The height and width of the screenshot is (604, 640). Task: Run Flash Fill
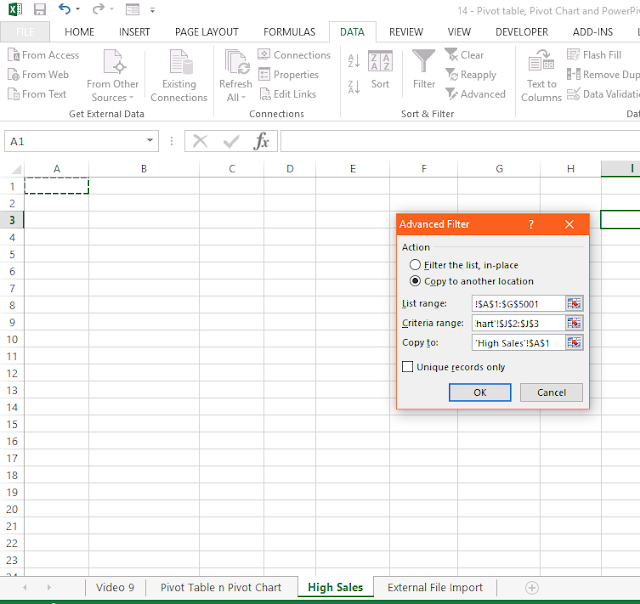pos(594,55)
